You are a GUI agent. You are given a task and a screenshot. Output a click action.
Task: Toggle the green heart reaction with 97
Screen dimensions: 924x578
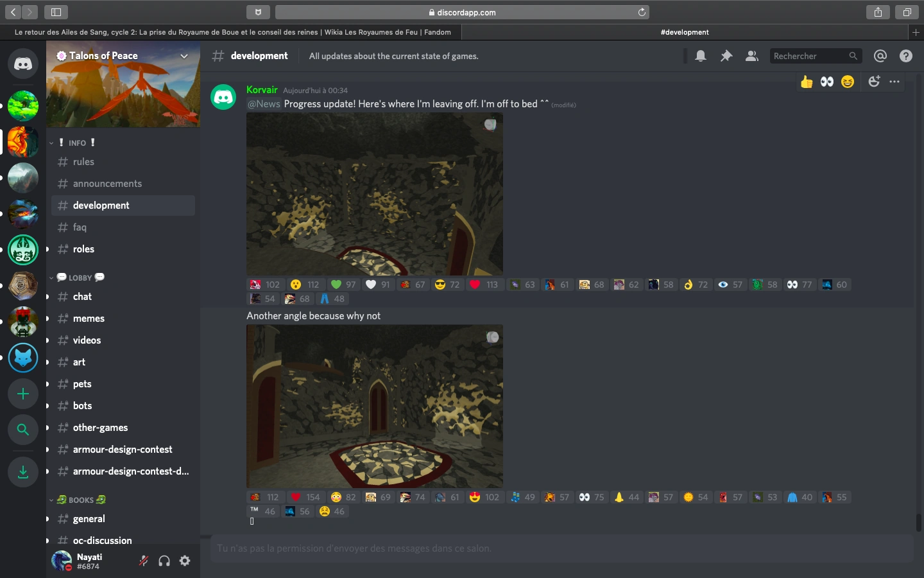point(343,285)
